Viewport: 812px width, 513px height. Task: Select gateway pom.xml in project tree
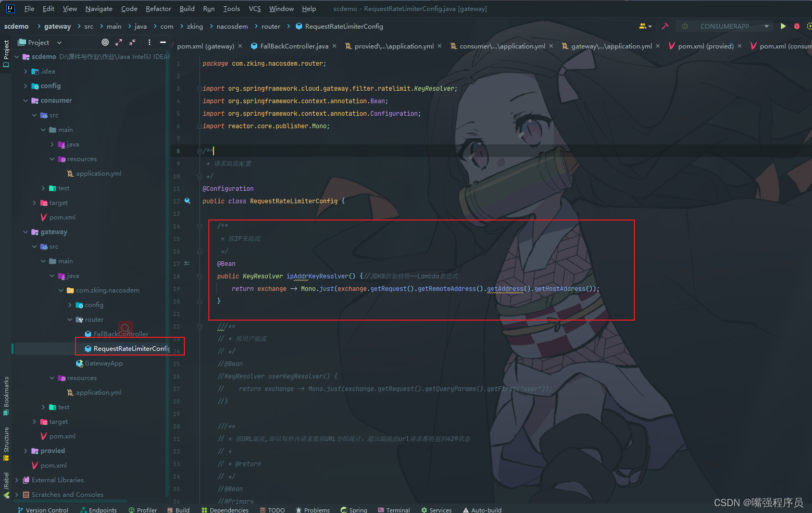tap(58, 436)
